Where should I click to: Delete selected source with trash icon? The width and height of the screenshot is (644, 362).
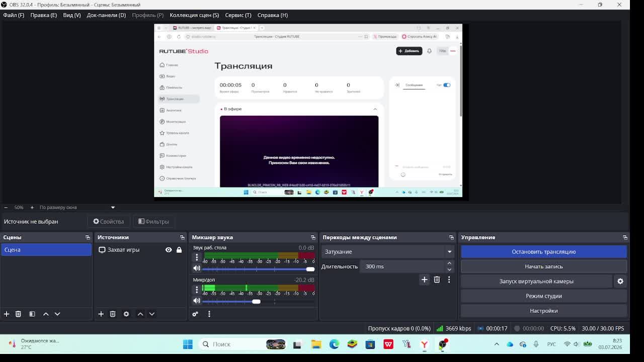[x=113, y=314]
